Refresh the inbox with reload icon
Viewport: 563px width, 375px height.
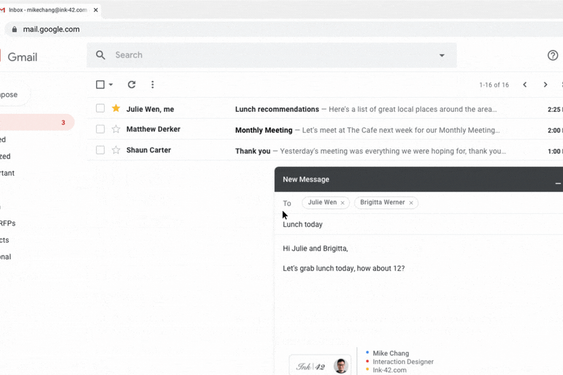click(132, 84)
